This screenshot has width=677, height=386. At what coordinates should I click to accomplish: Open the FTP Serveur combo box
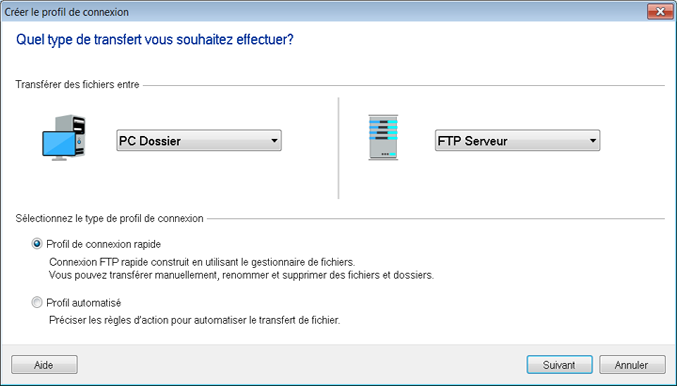click(x=517, y=141)
